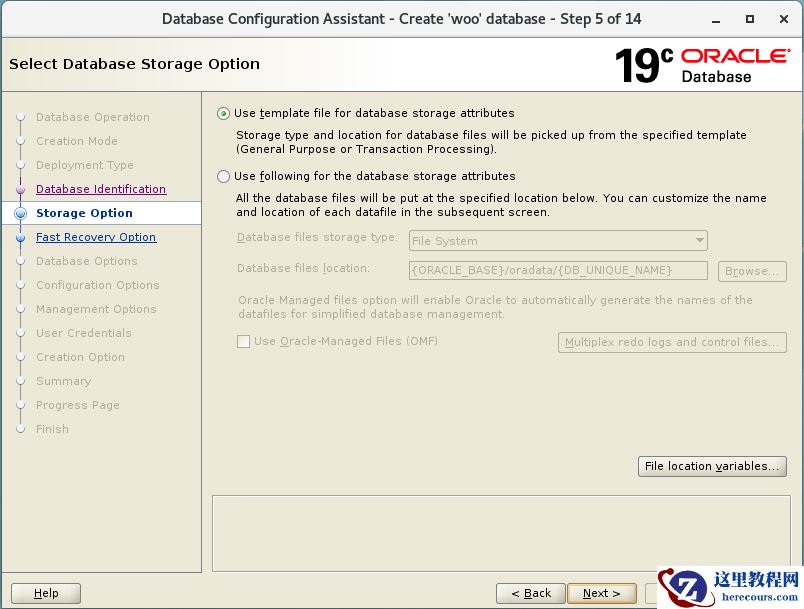Click User Credentials step in sidebar

[84, 333]
